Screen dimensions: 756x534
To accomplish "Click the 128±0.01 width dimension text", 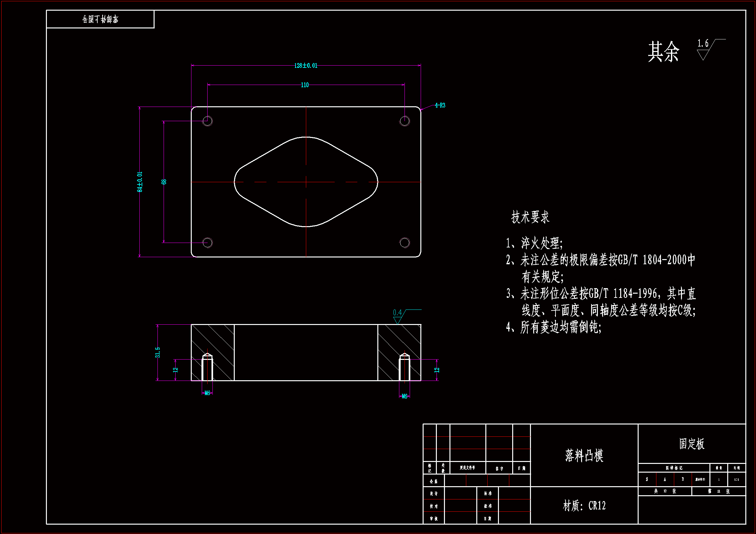I will [x=306, y=66].
